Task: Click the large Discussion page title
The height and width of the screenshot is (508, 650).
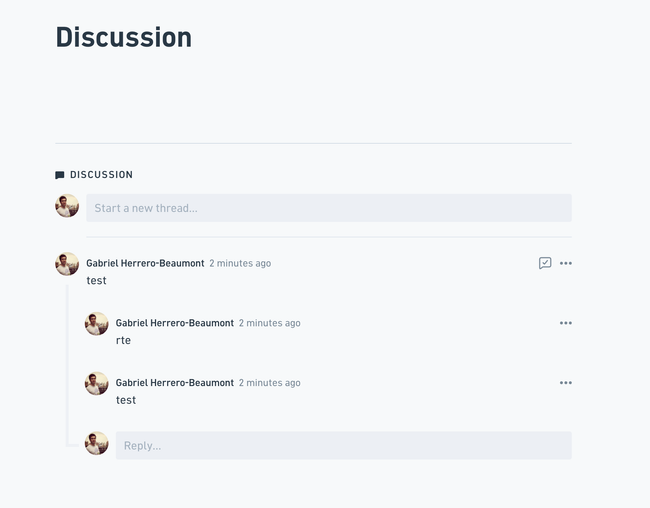Action: (x=124, y=37)
